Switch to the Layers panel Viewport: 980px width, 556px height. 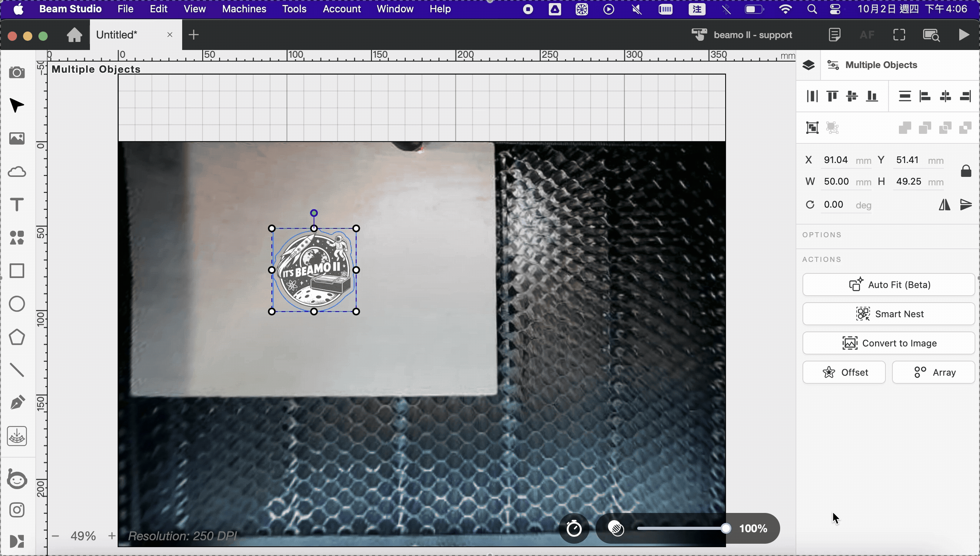808,65
